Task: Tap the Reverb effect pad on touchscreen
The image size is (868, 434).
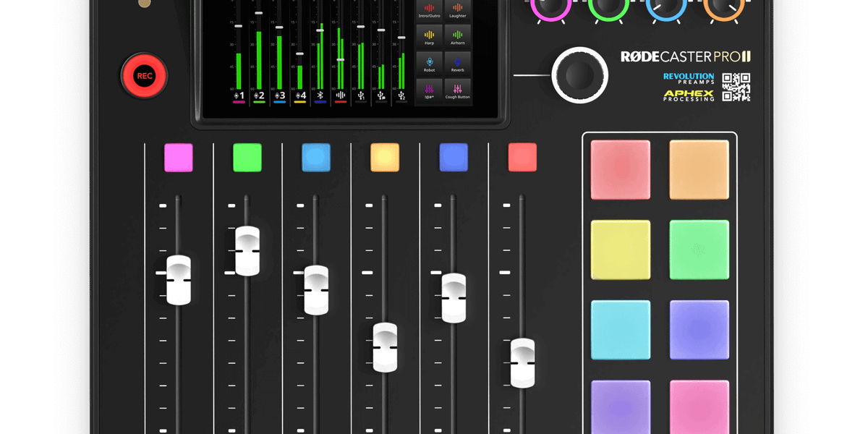Action: (x=457, y=64)
